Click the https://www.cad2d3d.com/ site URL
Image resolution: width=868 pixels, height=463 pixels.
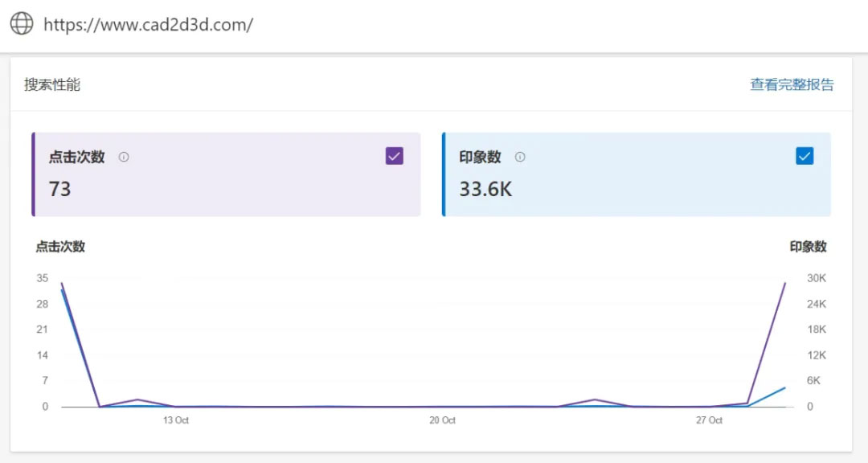[149, 24]
